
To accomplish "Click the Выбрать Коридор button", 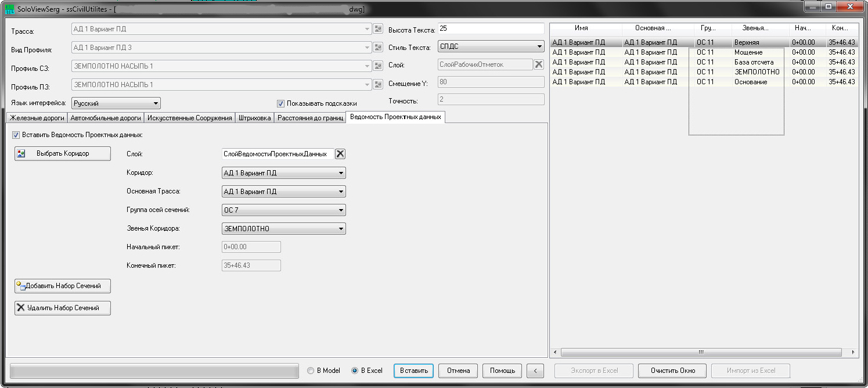I will 63,153.
